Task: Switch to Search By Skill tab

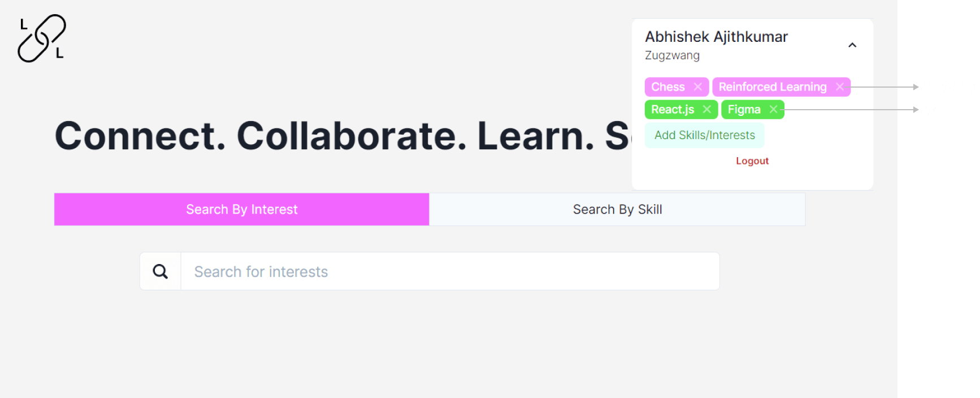Action: (x=617, y=209)
